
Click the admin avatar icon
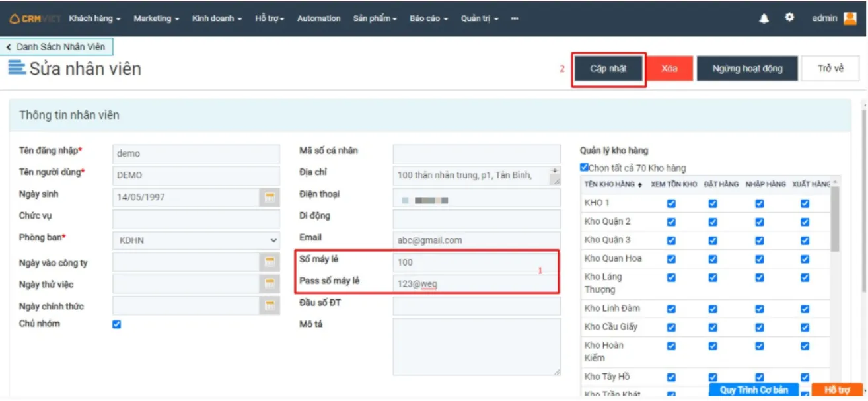tap(850, 18)
